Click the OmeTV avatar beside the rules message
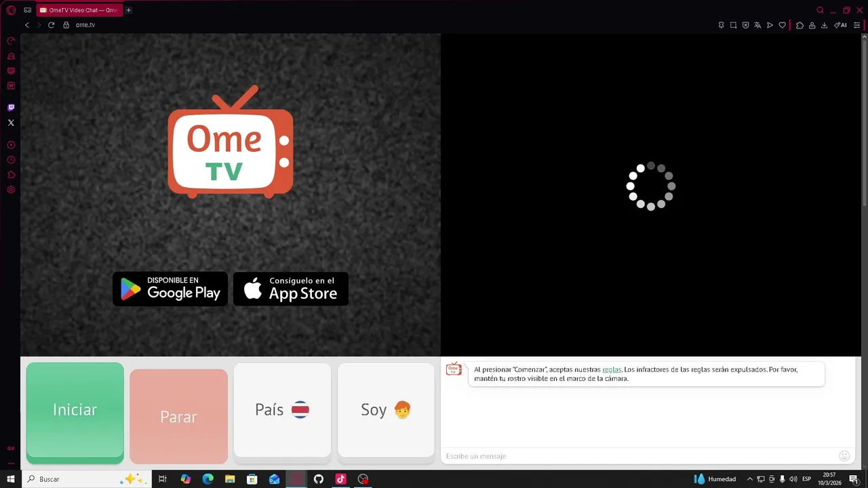 pos(454,369)
